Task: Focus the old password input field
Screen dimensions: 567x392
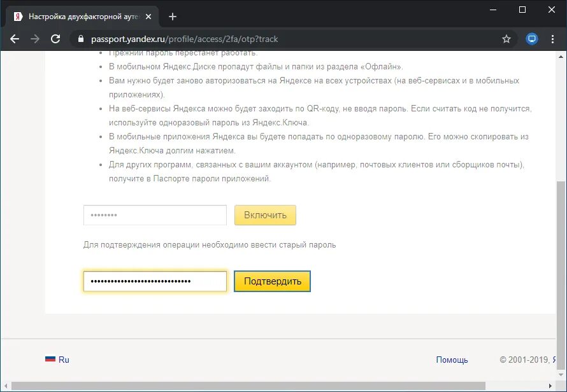Action: click(x=155, y=281)
